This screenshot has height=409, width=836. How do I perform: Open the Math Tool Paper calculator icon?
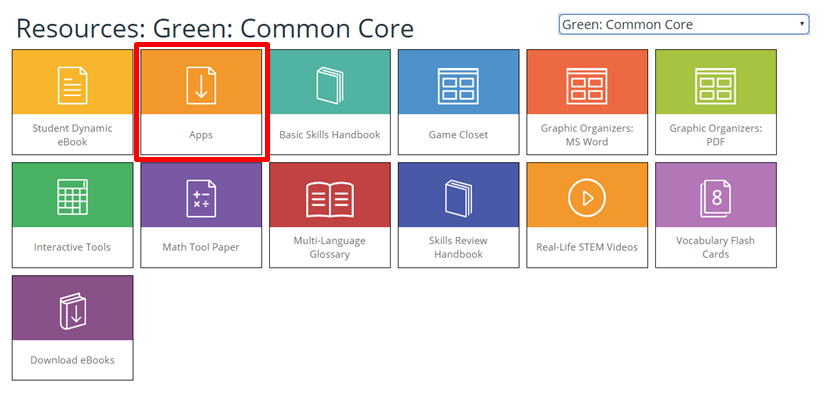[201, 197]
